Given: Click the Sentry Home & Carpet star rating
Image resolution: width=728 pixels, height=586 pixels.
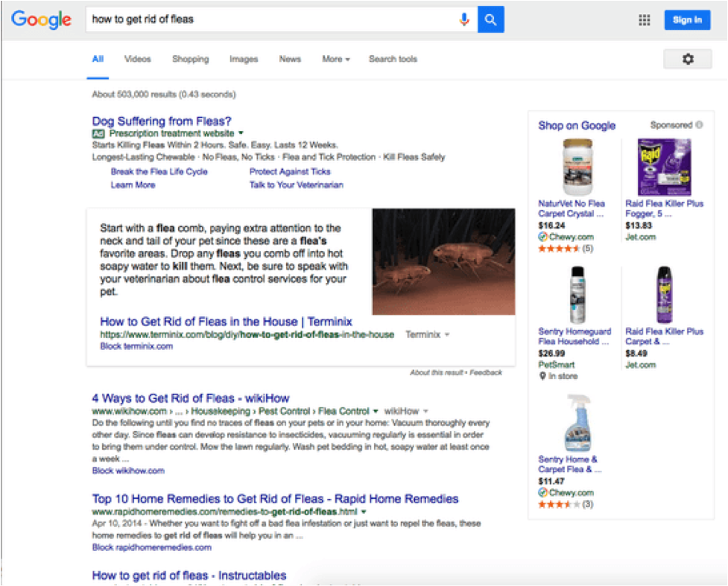Looking at the screenshot, I should tap(559, 505).
